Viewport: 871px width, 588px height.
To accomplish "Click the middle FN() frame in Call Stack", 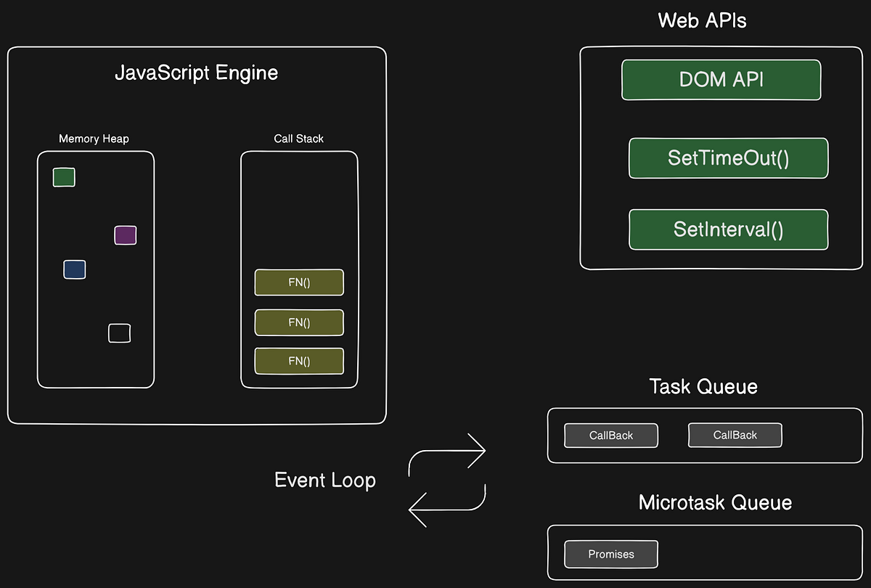I will point(298,322).
